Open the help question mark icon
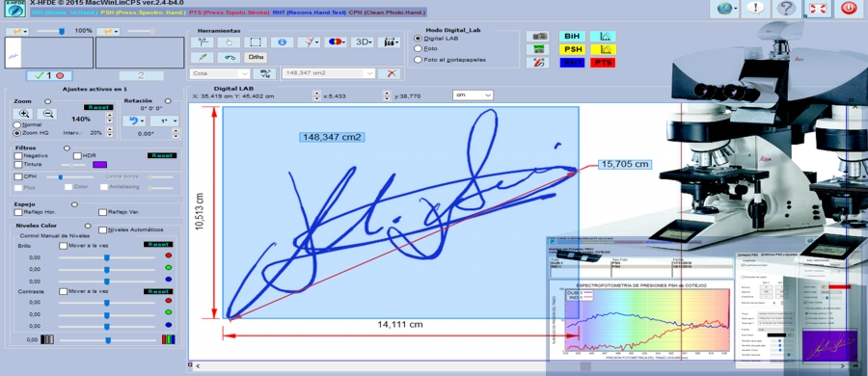Viewport: 868px width, 376px height. click(787, 9)
